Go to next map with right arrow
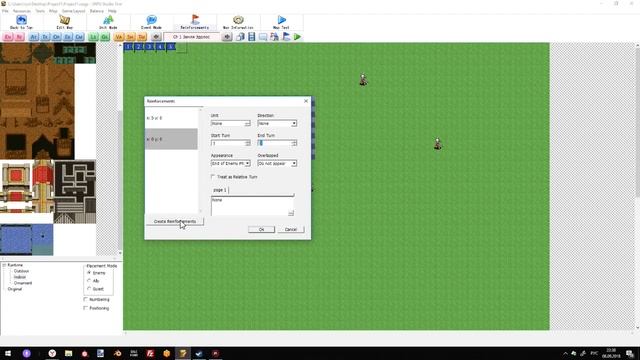640x360 pixels. coord(227,37)
